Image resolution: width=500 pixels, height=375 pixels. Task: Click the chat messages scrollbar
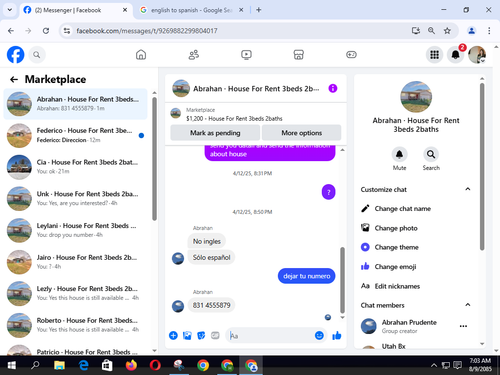click(342, 280)
